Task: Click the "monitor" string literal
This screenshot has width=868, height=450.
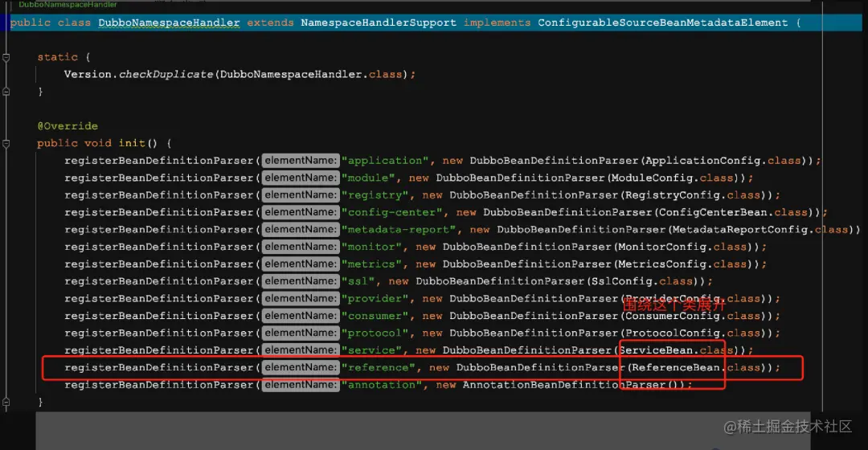Action: coord(371,247)
